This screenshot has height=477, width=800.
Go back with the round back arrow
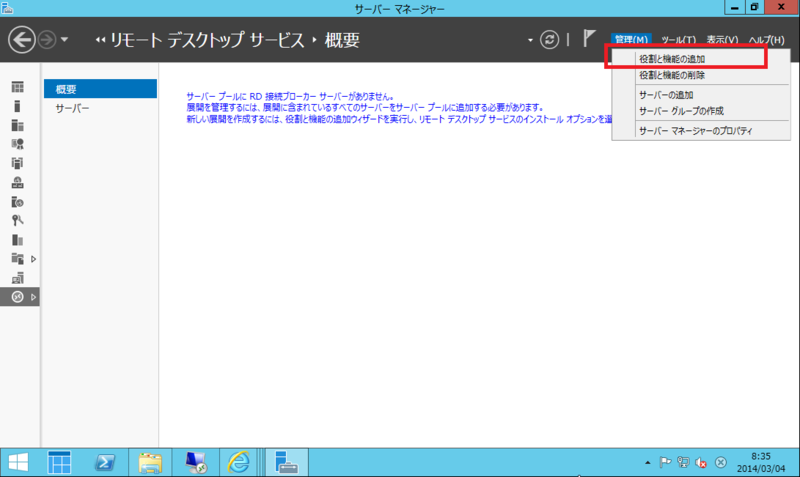pyautogui.click(x=21, y=39)
